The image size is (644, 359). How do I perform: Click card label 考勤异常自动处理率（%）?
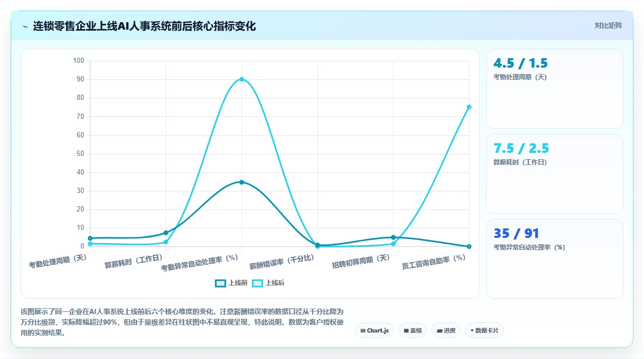tap(529, 247)
